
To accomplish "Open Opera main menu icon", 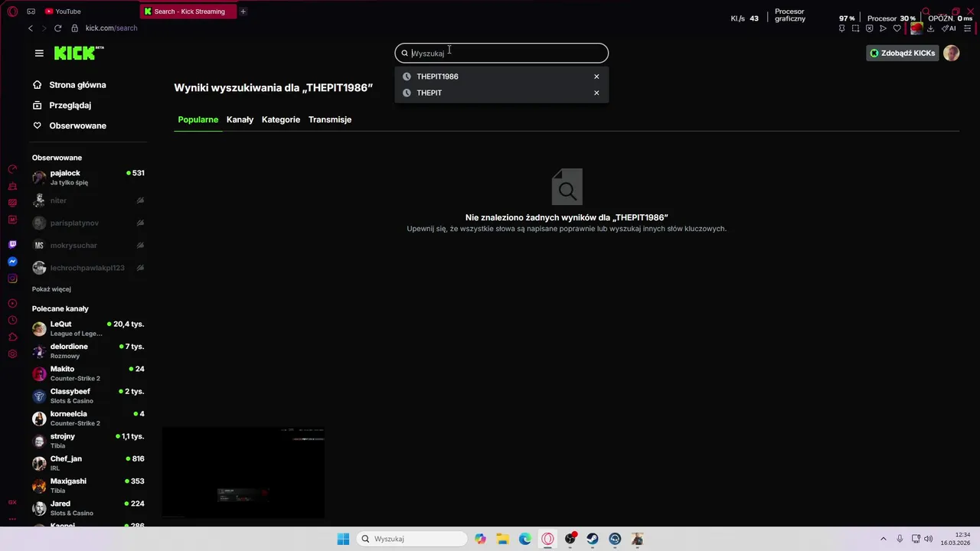I will (12, 11).
